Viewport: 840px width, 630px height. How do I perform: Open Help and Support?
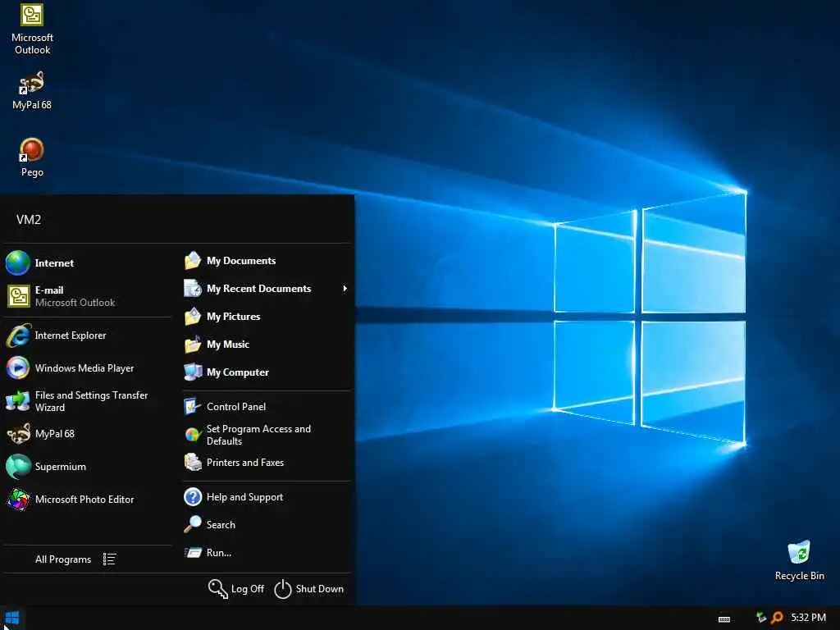[x=267, y=497]
